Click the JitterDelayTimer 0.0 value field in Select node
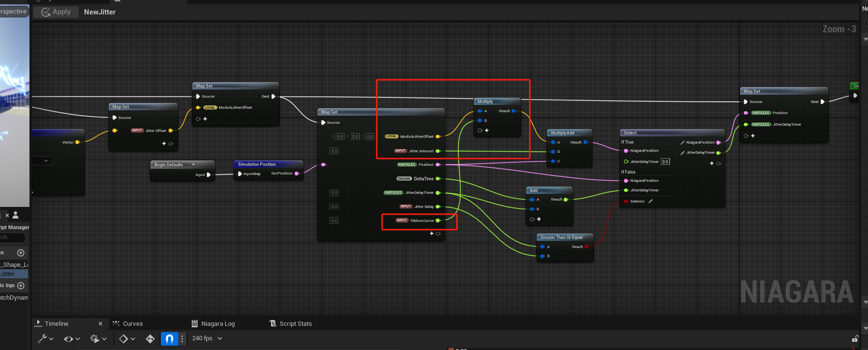 point(665,162)
